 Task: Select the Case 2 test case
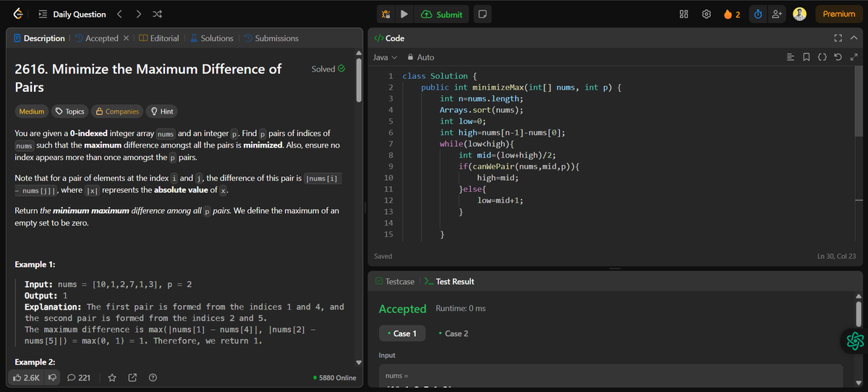(x=454, y=333)
